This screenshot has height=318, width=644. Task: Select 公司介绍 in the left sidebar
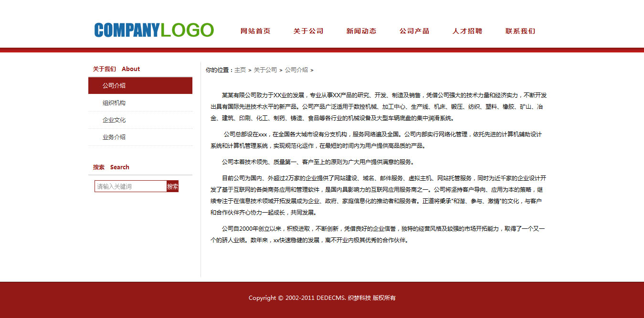pyautogui.click(x=114, y=86)
